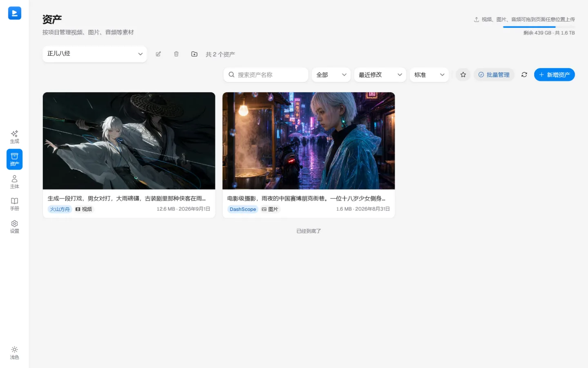Open the 手册 manual page

point(14,204)
